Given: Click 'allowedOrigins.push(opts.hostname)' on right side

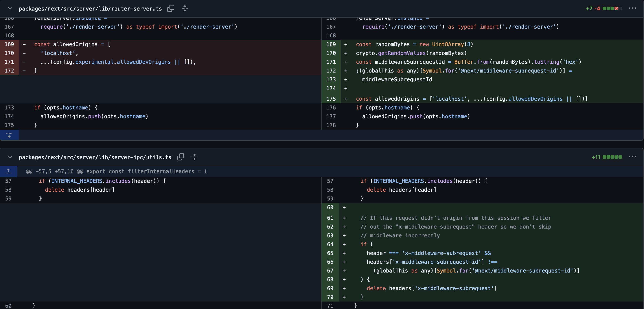Looking at the screenshot, I should (416, 116).
